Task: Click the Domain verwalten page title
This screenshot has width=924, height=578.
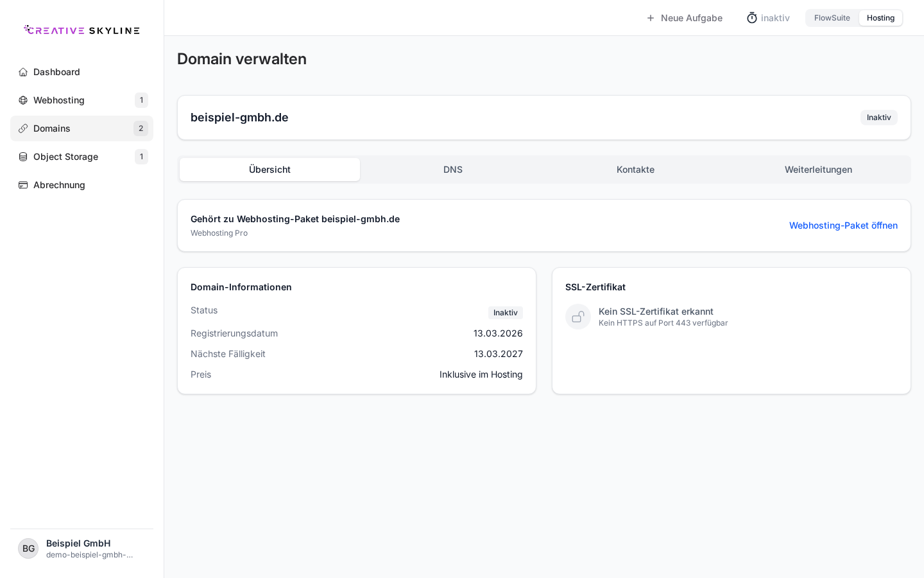Action: tap(242, 59)
